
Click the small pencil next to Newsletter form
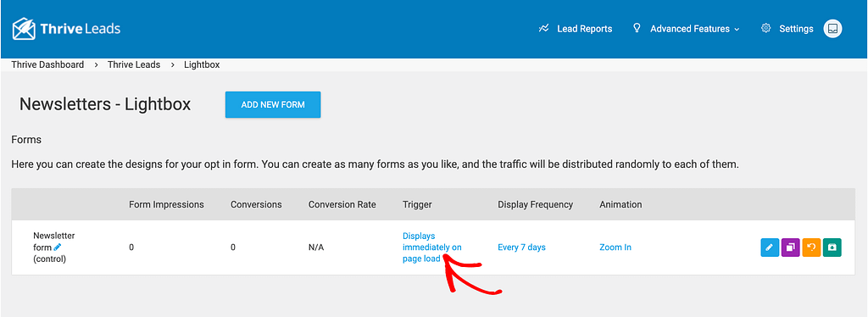coord(58,247)
